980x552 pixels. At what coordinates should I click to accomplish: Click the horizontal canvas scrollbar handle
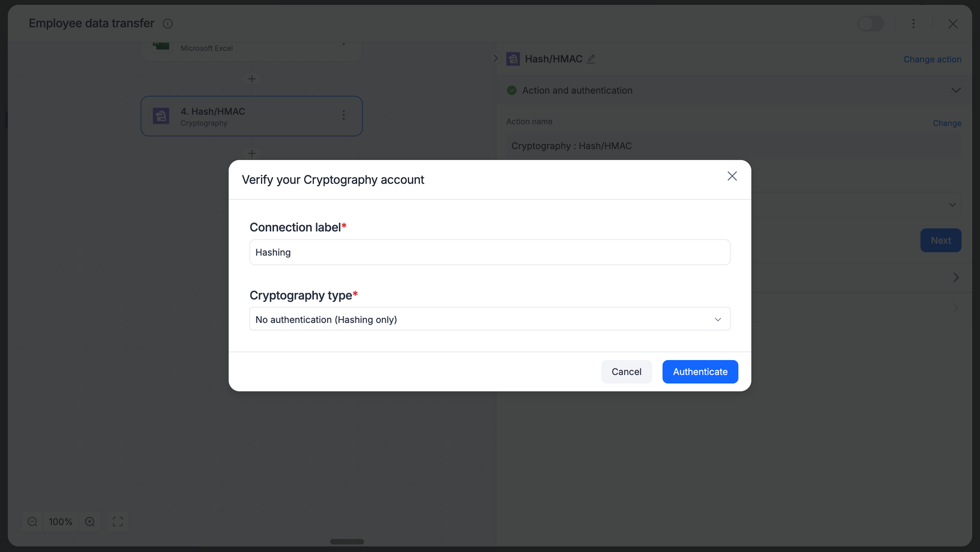click(347, 542)
